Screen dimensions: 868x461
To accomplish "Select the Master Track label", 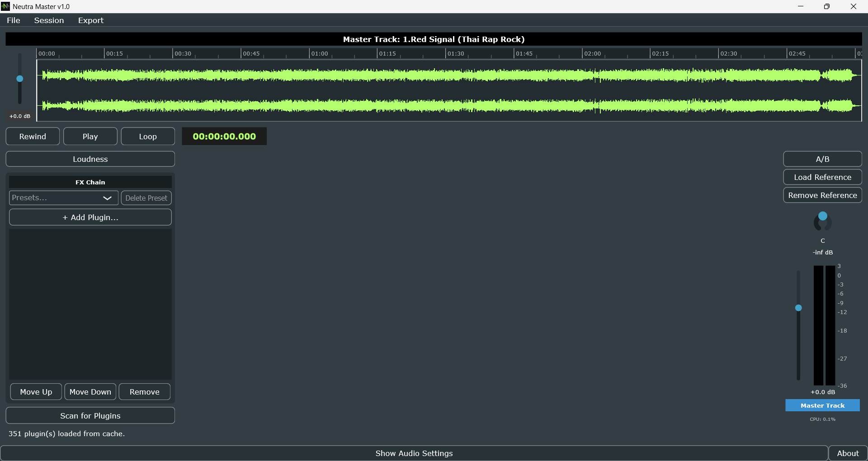I will tap(823, 405).
